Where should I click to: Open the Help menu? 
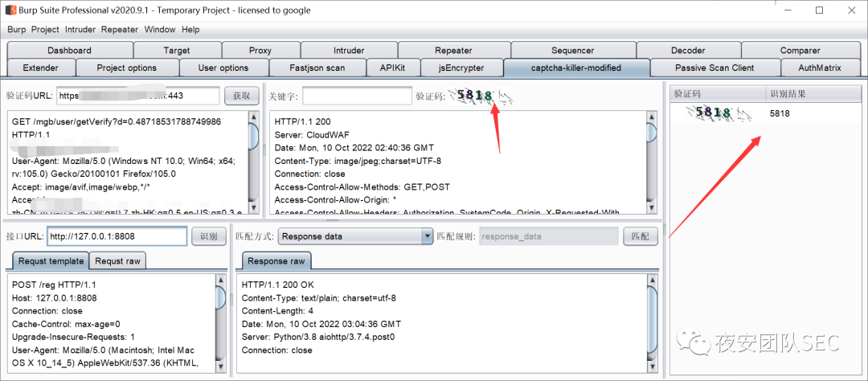[x=191, y=30]
